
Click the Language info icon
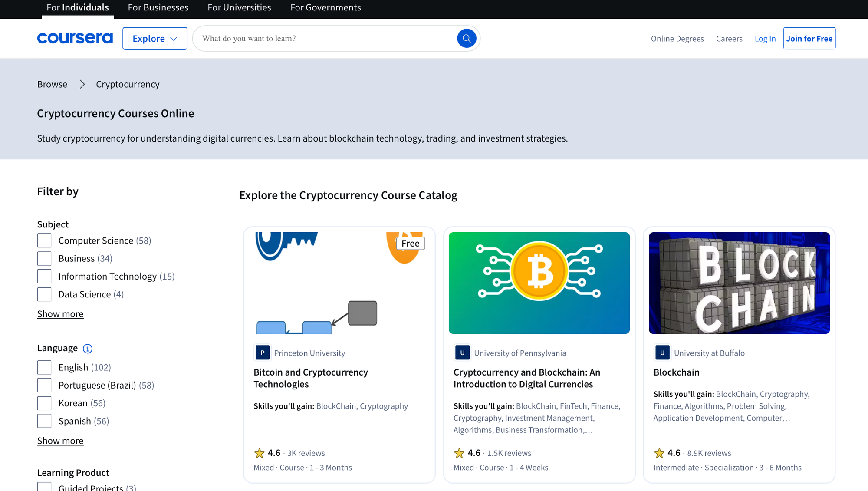(88, 349)
